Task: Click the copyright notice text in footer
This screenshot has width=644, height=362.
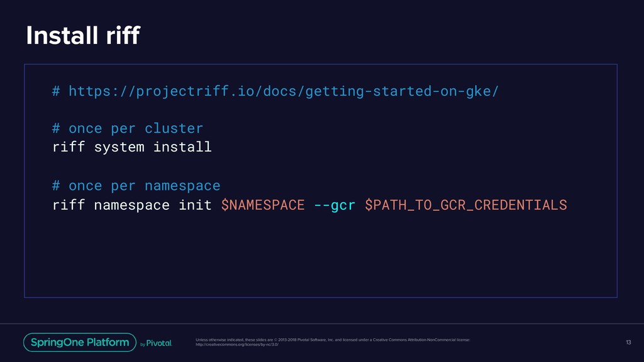Action: click(333, 340)
